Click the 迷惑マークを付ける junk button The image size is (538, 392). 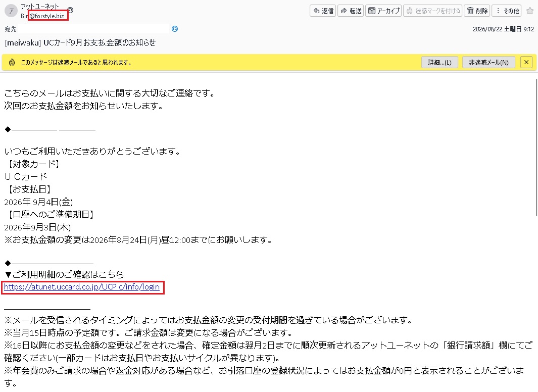(432, 11)
